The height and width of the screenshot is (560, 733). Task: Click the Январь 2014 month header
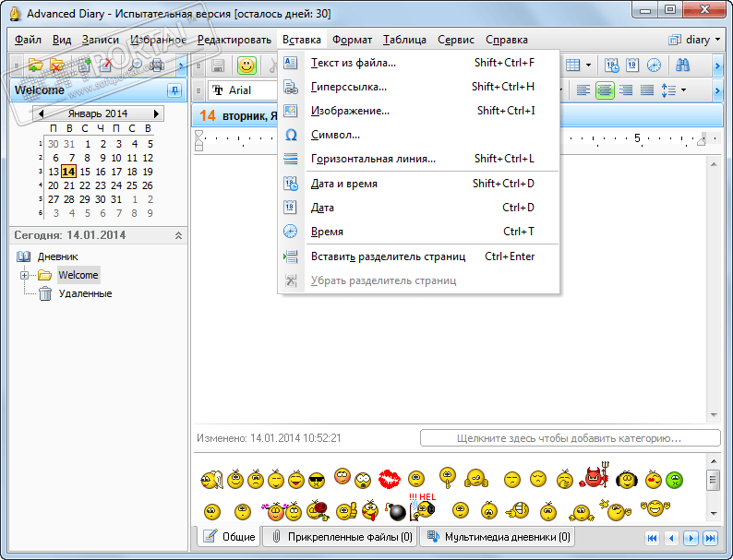click(x=98, y=113)
